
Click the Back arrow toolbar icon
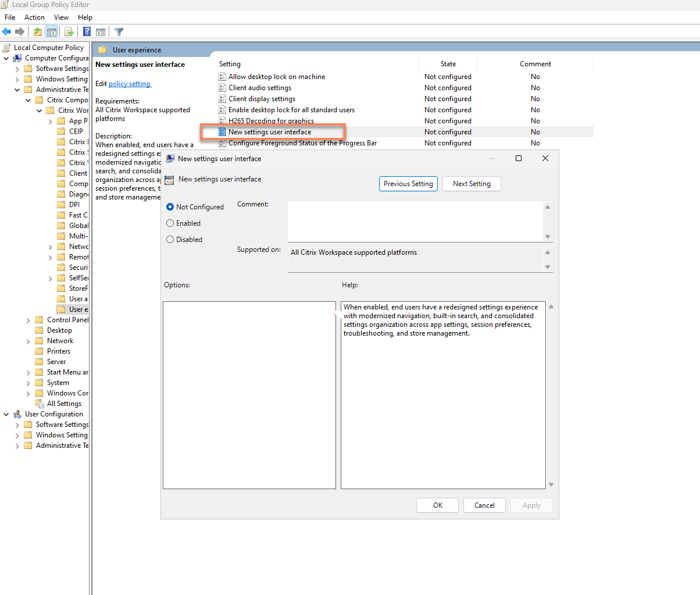(7, 32)
